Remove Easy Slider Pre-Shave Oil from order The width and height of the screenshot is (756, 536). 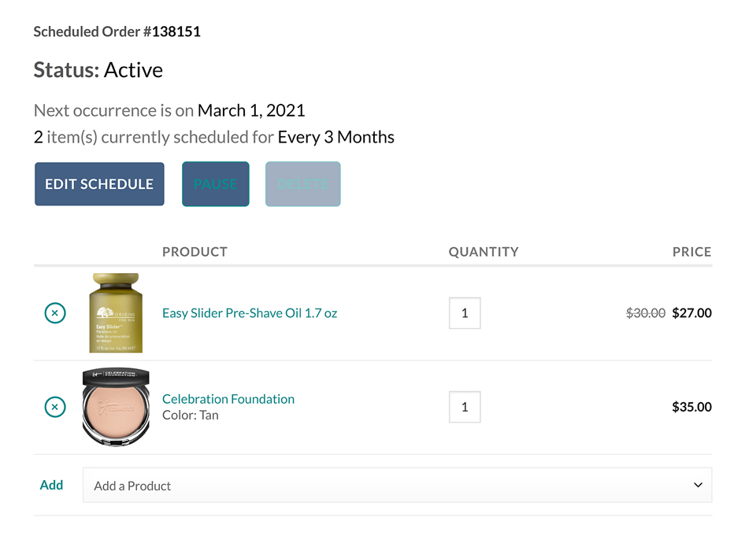click(x=55, y=313)
